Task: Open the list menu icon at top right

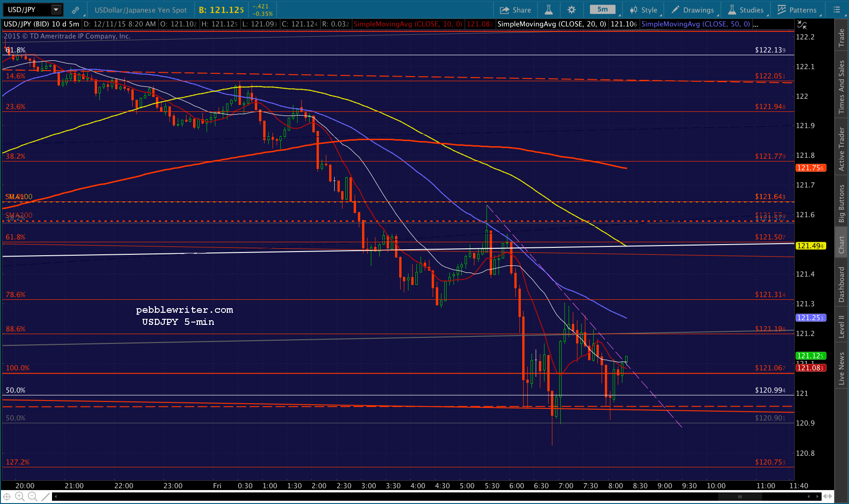Action: [836, 10]
